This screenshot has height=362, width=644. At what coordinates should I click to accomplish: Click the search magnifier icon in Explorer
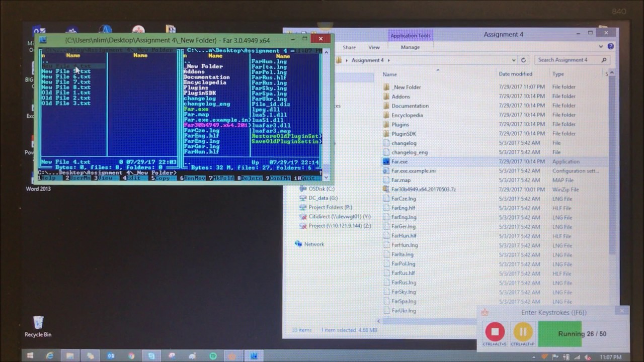tap(604, 60)
